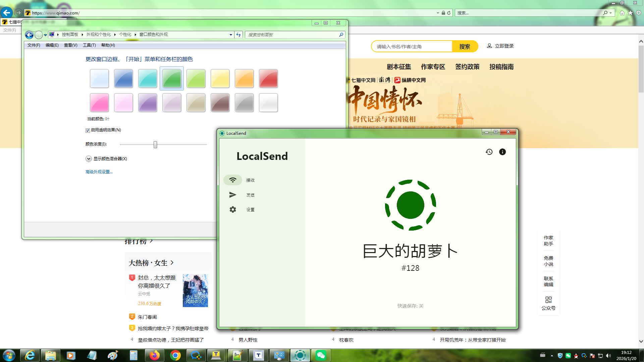Open LocalSend transfer history icon
This screenshot has height=362, width=644.
pos(489,152)
